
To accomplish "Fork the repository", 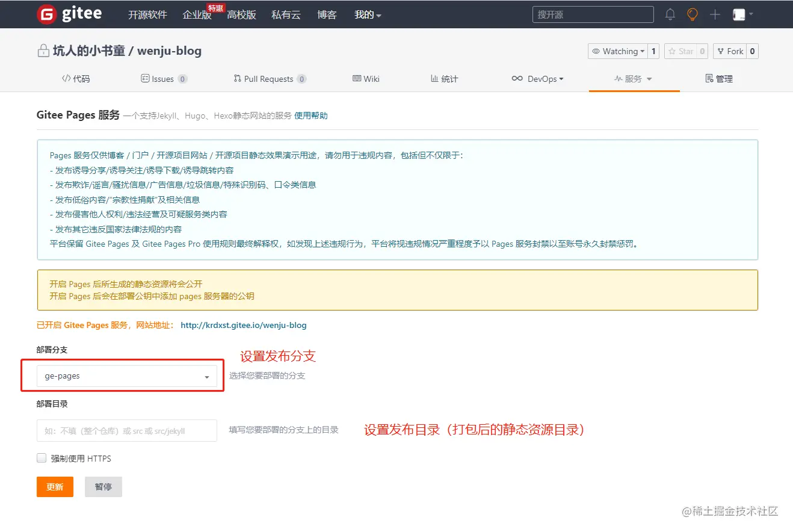I will tap(729, 51).
